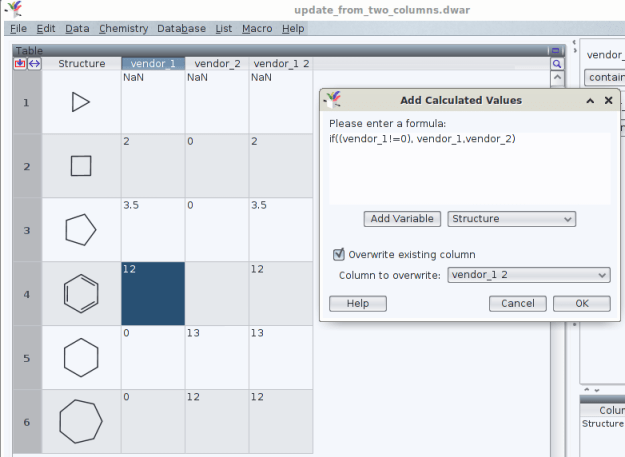Toggle the Overwrite existing column checkbox

(x=339, y=254)
